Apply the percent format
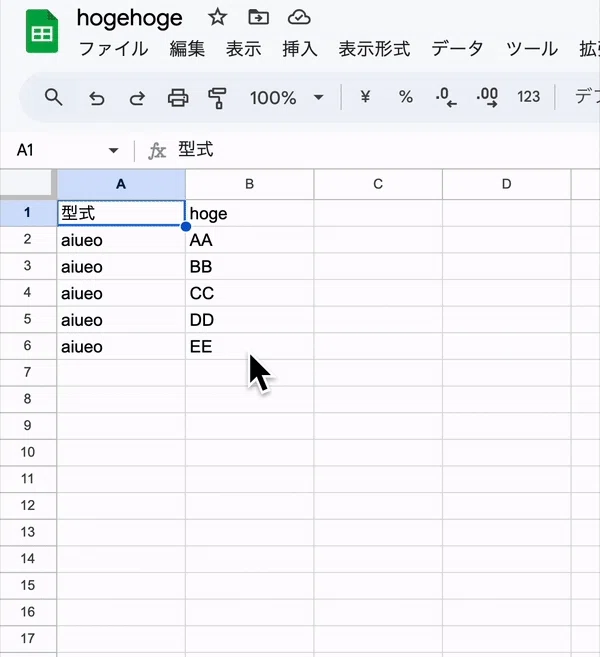This screenshot has width=600, height=657. 406,97
